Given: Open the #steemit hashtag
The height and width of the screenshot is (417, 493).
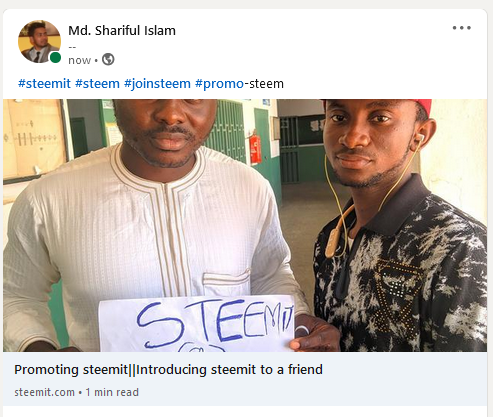Looking at the screenshot, I should tap(44, 83).
